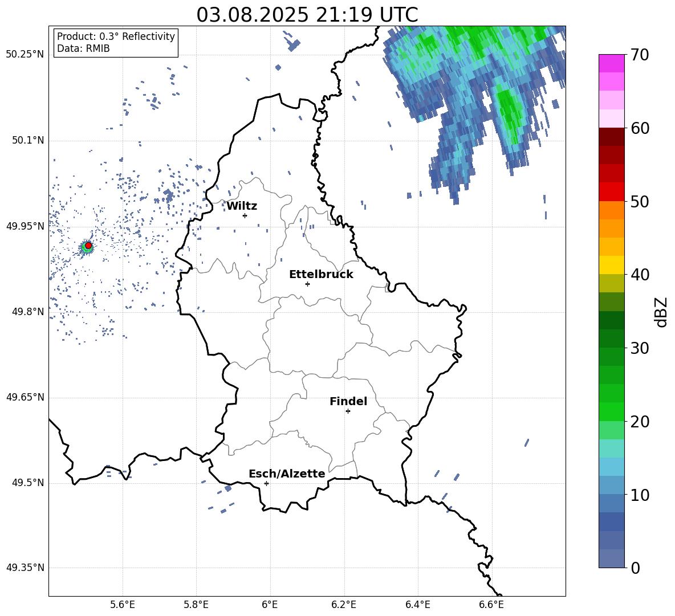Click the 6.6°E longitude label
Viewport: 675px width, 616px height.
491,605
